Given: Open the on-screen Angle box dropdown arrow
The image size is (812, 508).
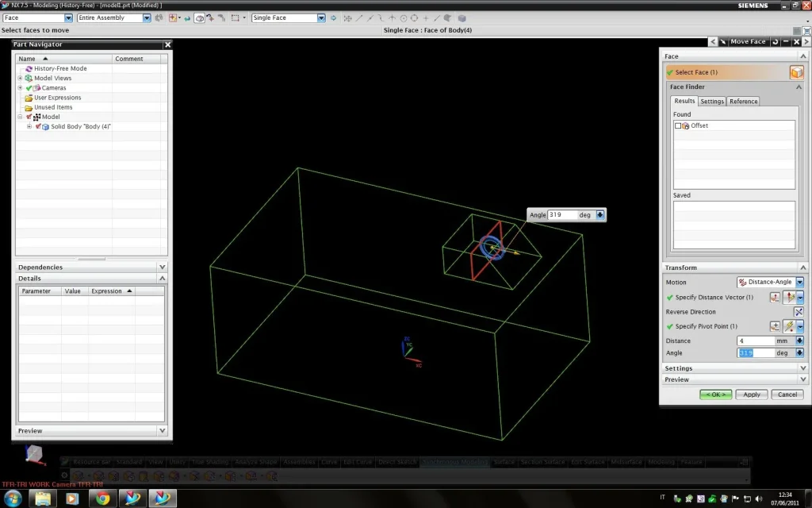Looking at the screenshot, I should [x=599, y=214].
